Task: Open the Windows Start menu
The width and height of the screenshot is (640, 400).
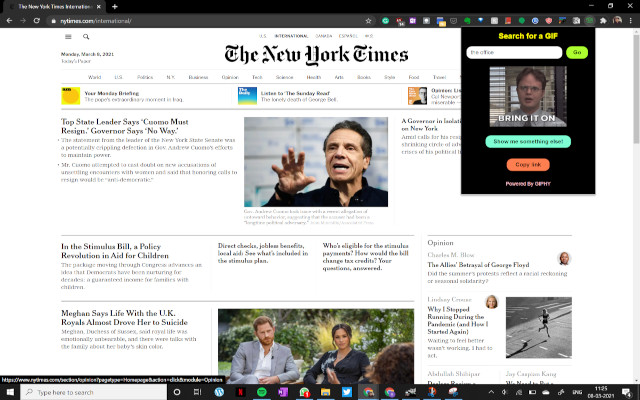Action: pyautogui.click(x=10, y=392)
